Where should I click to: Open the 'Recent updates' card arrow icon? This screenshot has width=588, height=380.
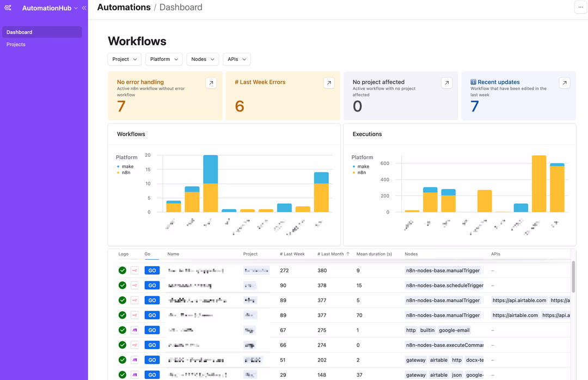tap(565, 83)
